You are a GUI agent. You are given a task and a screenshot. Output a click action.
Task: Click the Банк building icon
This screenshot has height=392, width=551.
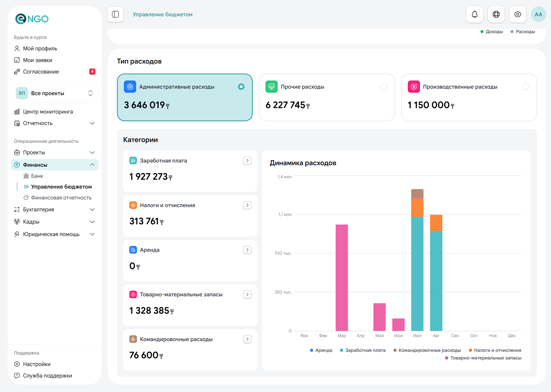click(26, 176)
